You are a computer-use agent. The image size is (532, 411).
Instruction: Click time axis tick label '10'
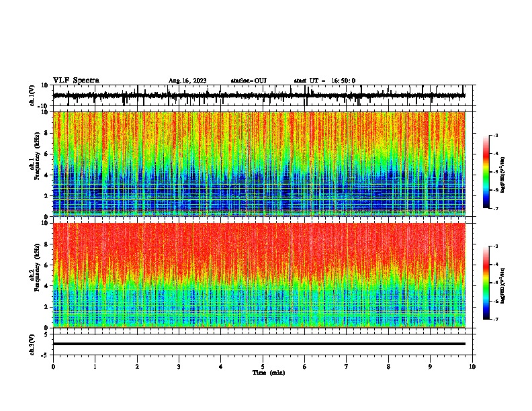pos(472,367)
